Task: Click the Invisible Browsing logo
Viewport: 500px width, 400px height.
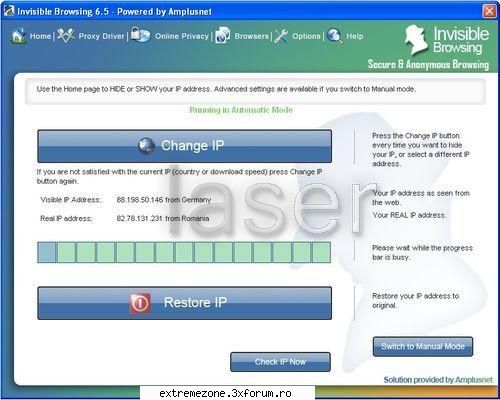Action: tap(447, 40)
